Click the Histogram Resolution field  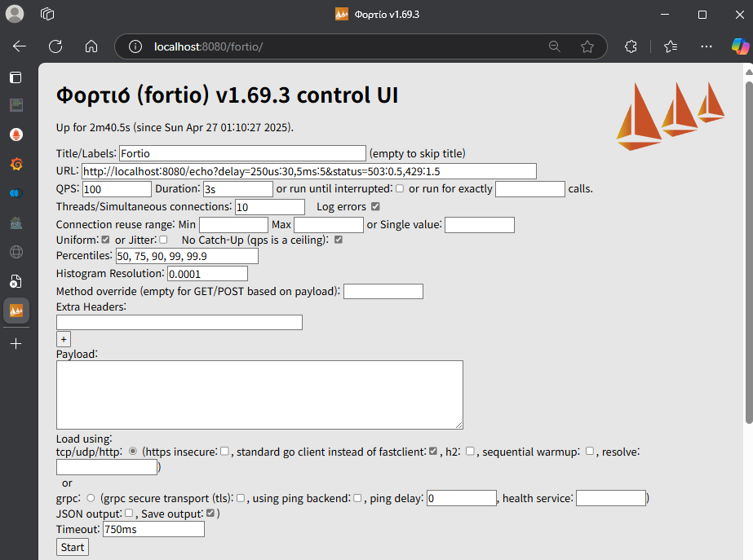point(207,274)
